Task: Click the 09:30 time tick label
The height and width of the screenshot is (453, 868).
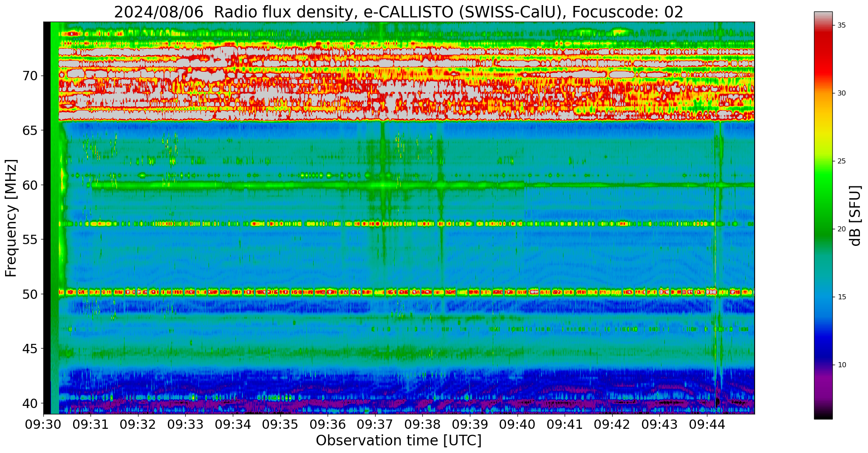Action: (43, 425)
